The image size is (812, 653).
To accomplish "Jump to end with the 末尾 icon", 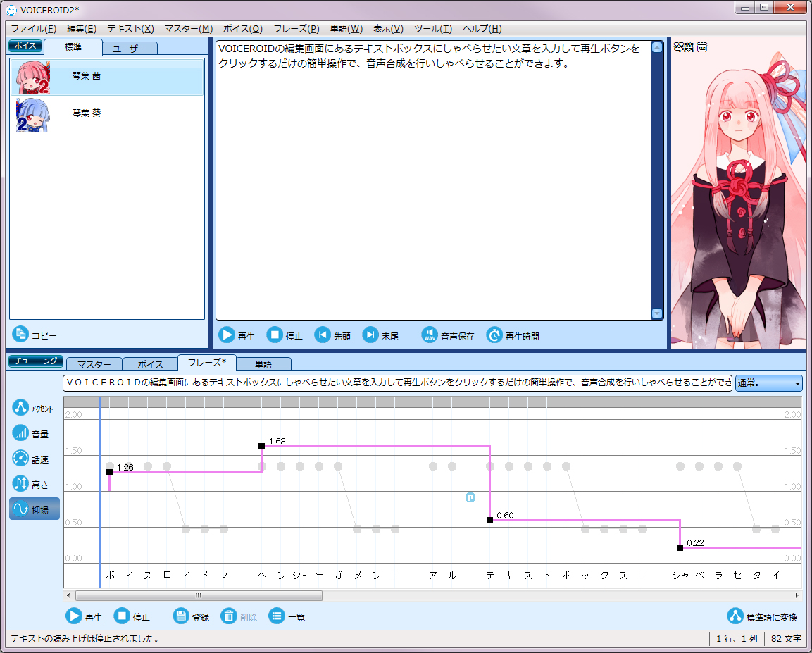I will 370,335.
